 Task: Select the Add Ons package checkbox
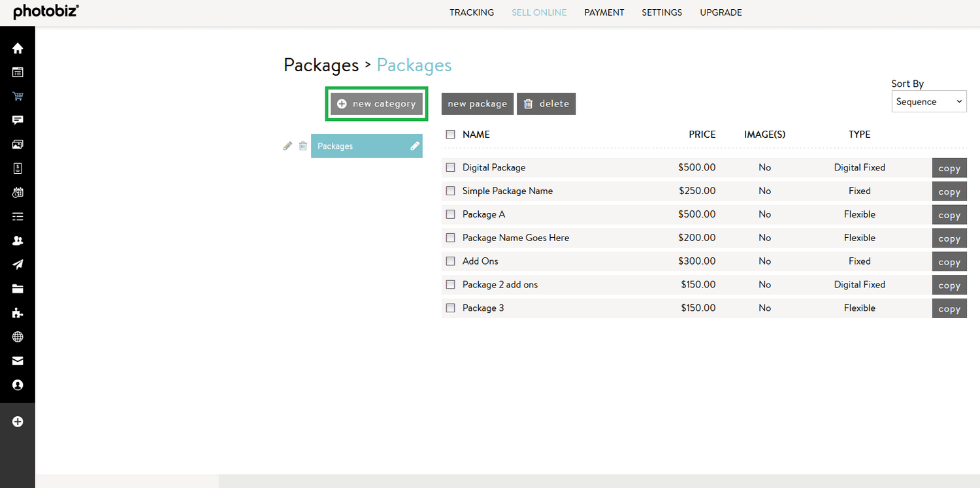tap(450, 261)
